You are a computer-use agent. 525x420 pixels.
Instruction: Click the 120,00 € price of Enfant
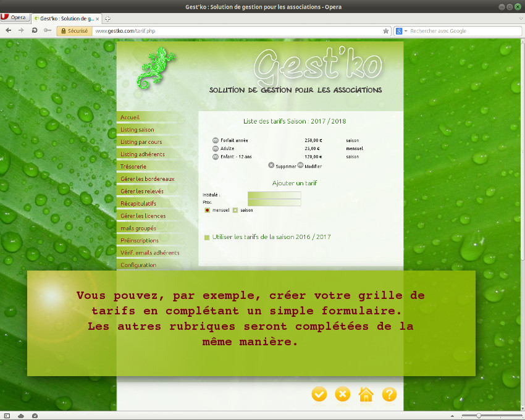(x=313, y=156)
